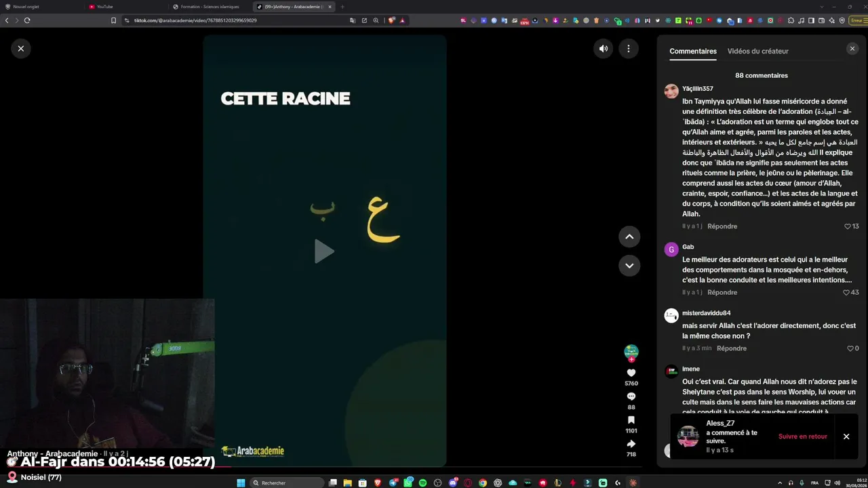
Task: Play the paused video
Action: [324, 251]
